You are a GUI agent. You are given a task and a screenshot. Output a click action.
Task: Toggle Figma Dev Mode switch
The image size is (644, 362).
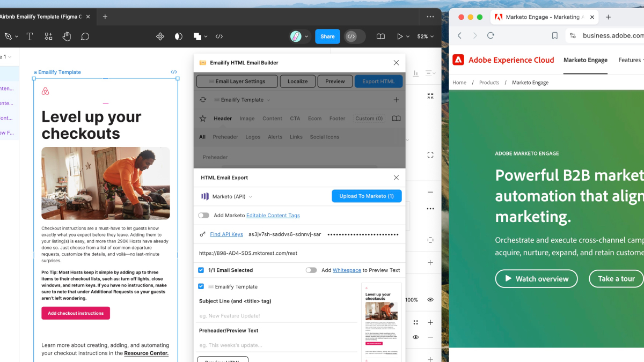tap(355, 36)
